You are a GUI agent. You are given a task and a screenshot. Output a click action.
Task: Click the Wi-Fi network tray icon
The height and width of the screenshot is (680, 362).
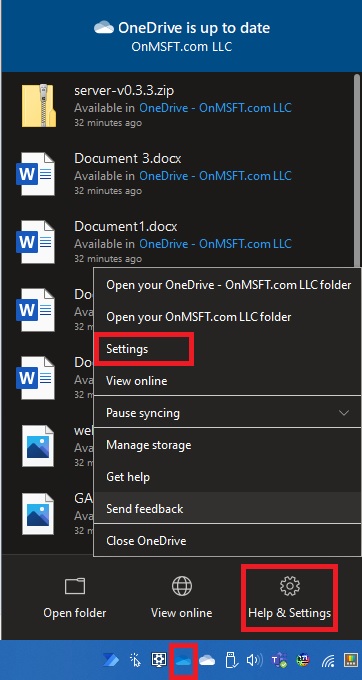point(328,661)
